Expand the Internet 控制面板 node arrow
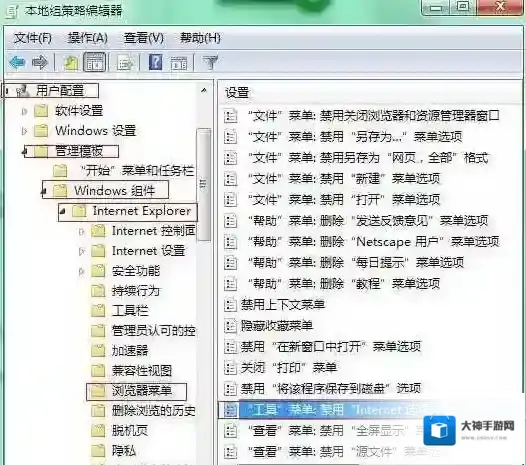Viewport: 526px width, 465px height. [x=81, y=231]
